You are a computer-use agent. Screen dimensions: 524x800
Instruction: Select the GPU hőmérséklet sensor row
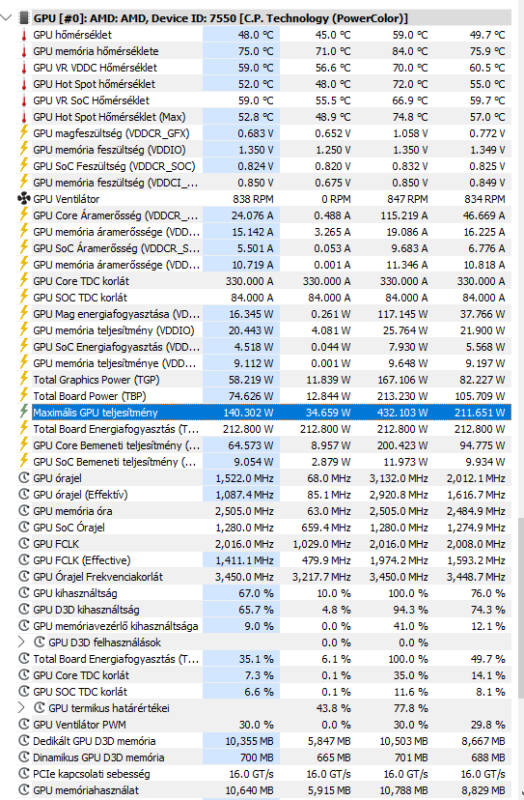264,35
